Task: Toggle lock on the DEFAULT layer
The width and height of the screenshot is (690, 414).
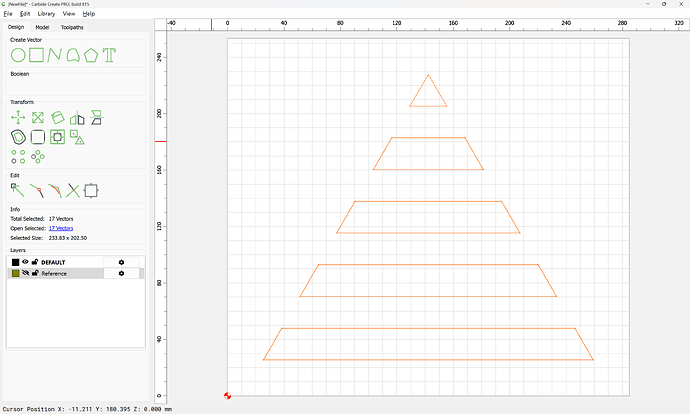Action: (35, 262)
